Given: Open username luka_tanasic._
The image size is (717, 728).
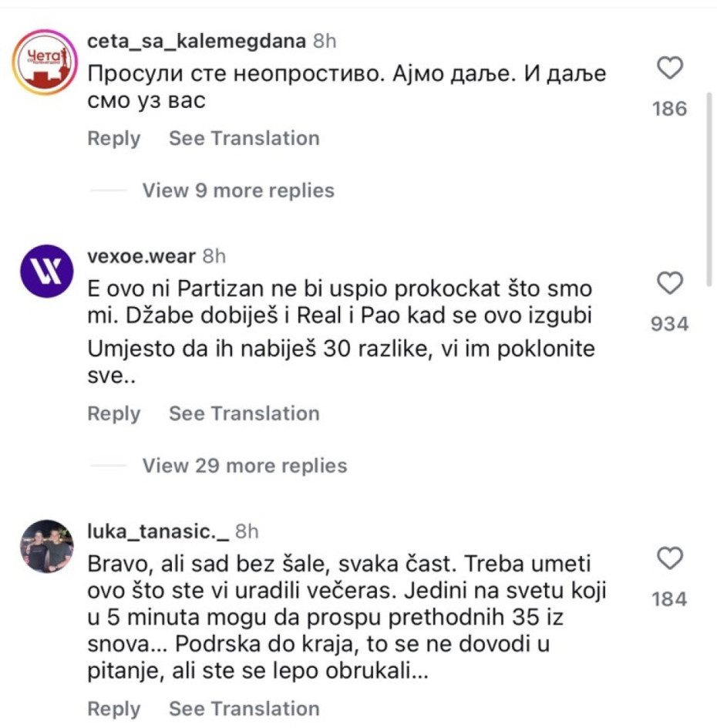Looking at the screenshot, I should (x=158, y=531).
